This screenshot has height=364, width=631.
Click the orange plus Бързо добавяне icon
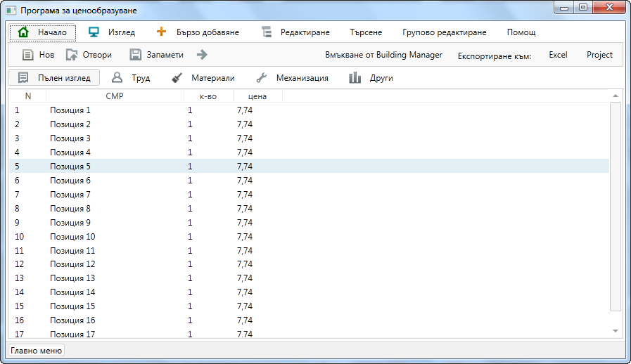[x=161, y=32]
